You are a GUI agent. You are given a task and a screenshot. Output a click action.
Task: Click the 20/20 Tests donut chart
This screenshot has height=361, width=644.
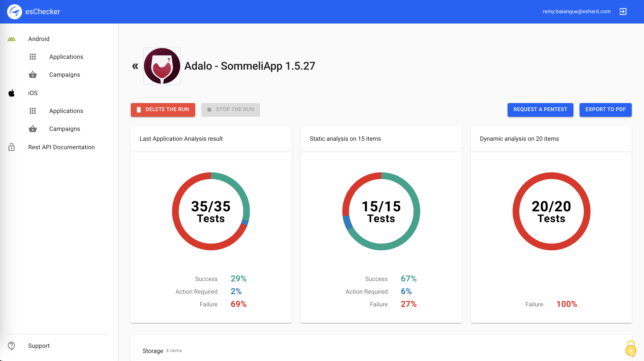coord(551,211)
